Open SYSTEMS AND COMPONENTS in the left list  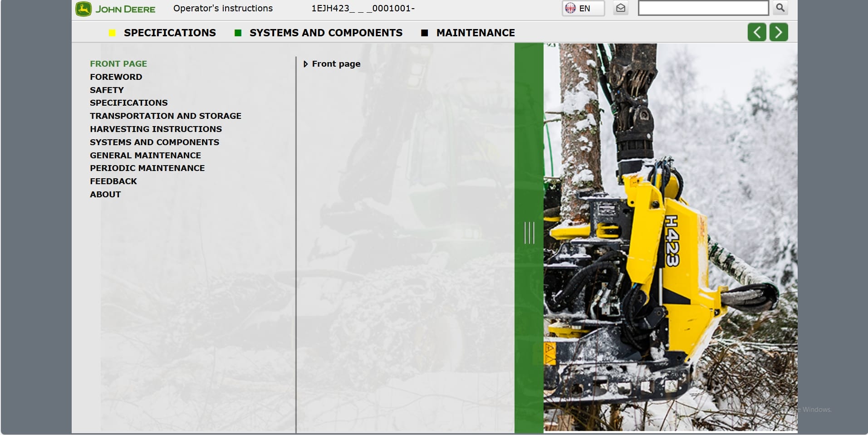pyautogui.click(x=154, y=142)
